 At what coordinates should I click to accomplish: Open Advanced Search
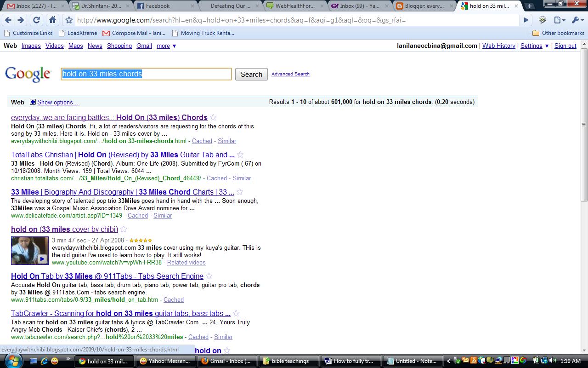click(290, 74)
